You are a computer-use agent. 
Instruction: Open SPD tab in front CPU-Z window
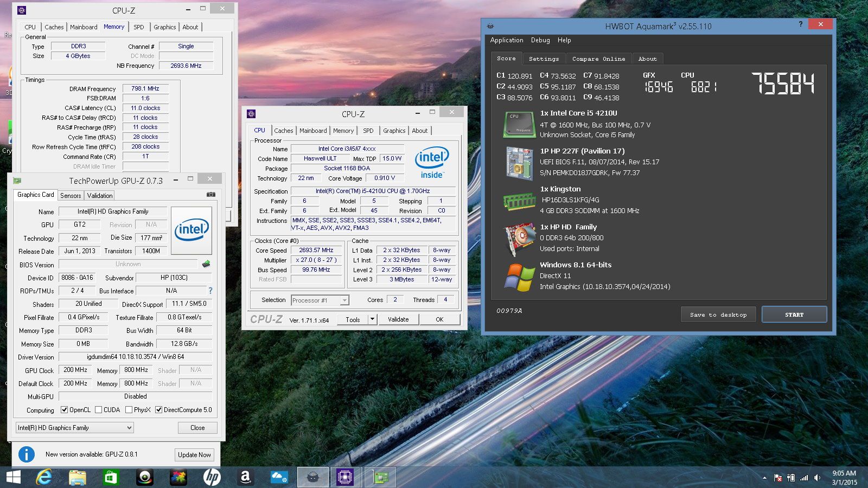[x=368, y=131]
